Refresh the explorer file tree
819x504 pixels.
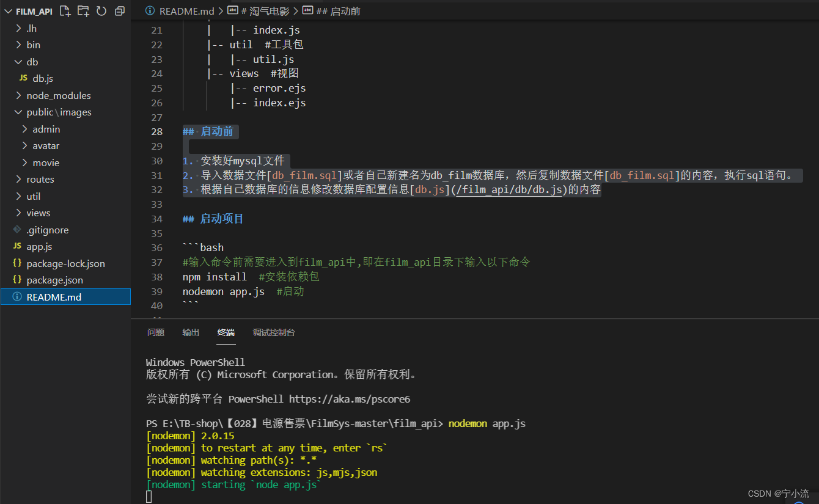coord(101,11)
